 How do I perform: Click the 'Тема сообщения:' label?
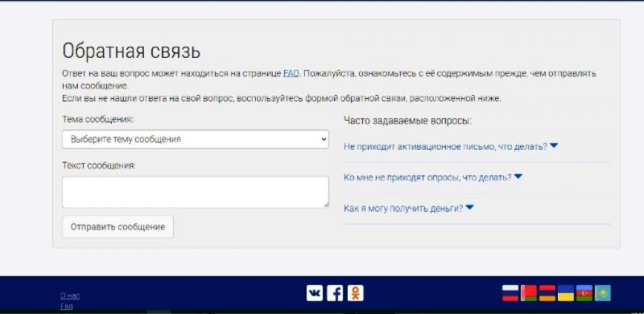[x=97, y=119]
